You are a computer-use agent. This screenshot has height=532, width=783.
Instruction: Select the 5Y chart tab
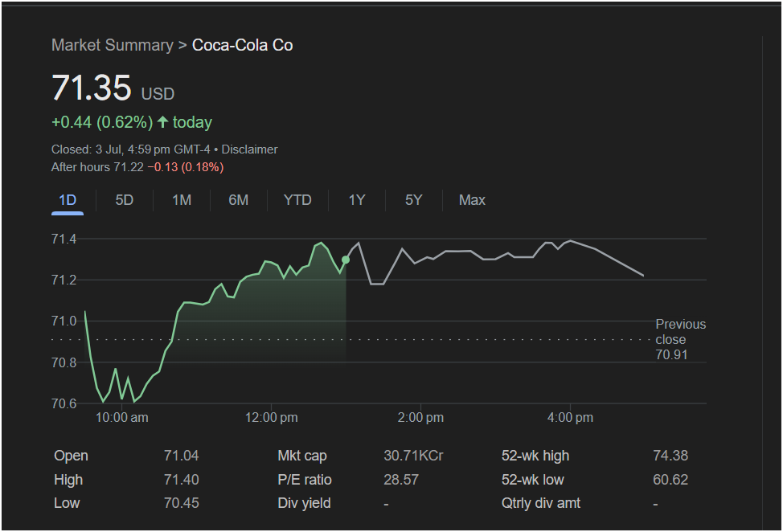(413, 201)
